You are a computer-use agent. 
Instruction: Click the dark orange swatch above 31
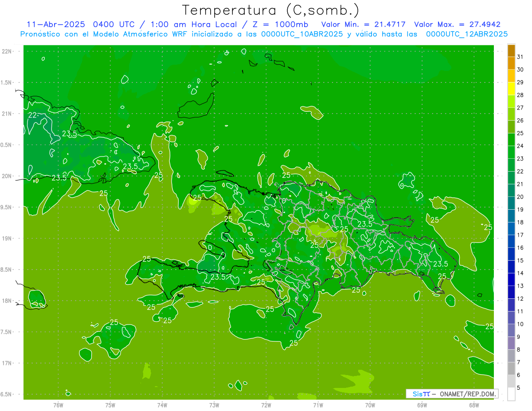pos(511,51)
